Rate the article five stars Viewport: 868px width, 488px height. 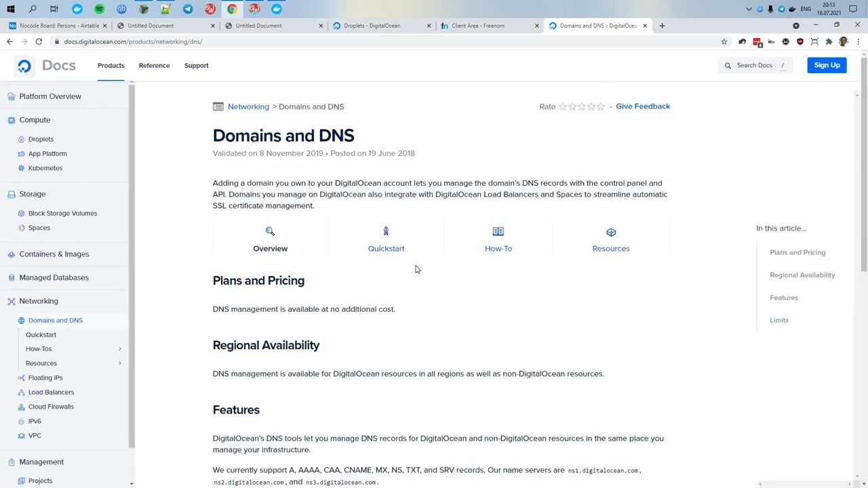click(600, 106)
